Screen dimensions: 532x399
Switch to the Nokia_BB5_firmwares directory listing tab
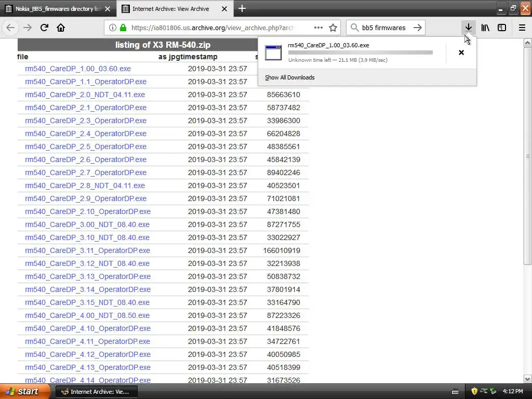[58, 9]
